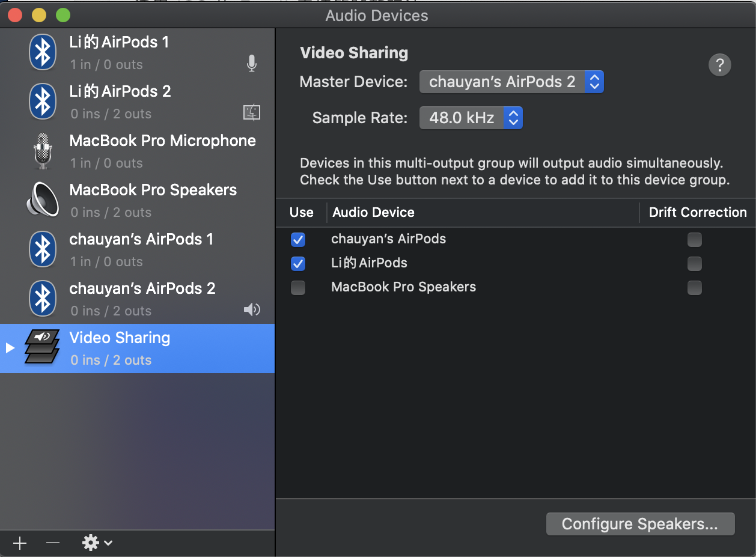756x557 pixels.
Task: Enable Drift Correction for chauyan's AirPods
Action: pos(694,240)
